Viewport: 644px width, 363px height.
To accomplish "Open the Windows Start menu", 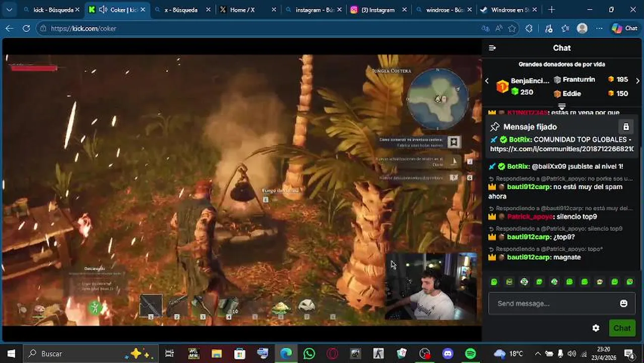I will 11,353.
